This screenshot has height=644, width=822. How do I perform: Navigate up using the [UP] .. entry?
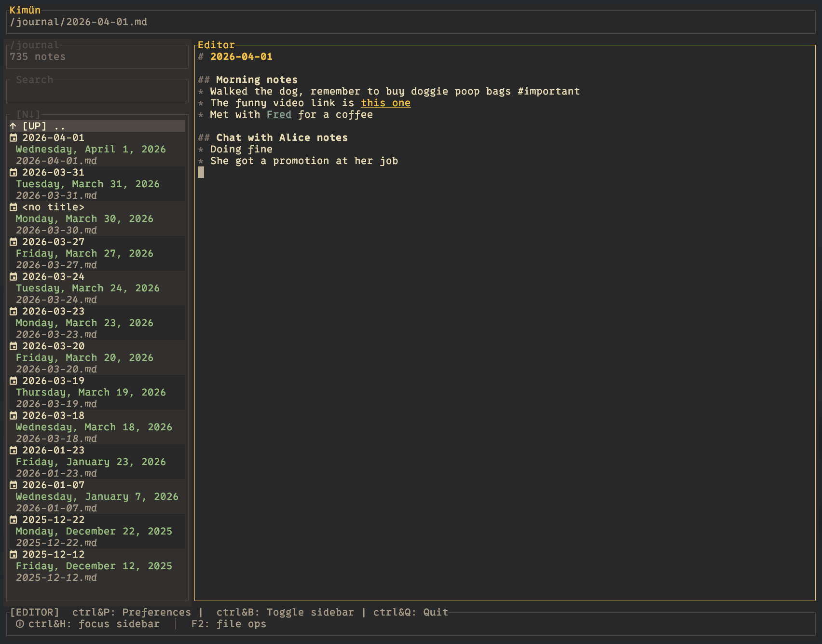pyautogui.click(x=43, y=125)
